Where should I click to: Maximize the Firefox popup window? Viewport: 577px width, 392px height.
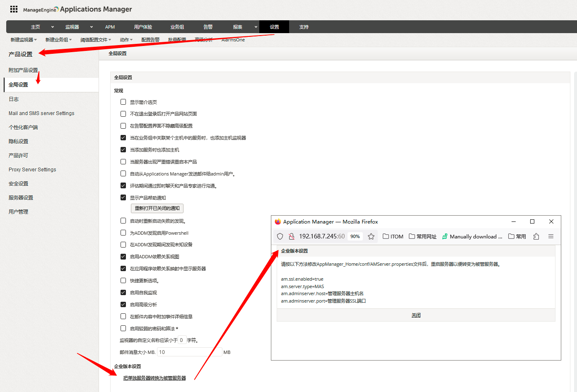[x=532, y=221]
